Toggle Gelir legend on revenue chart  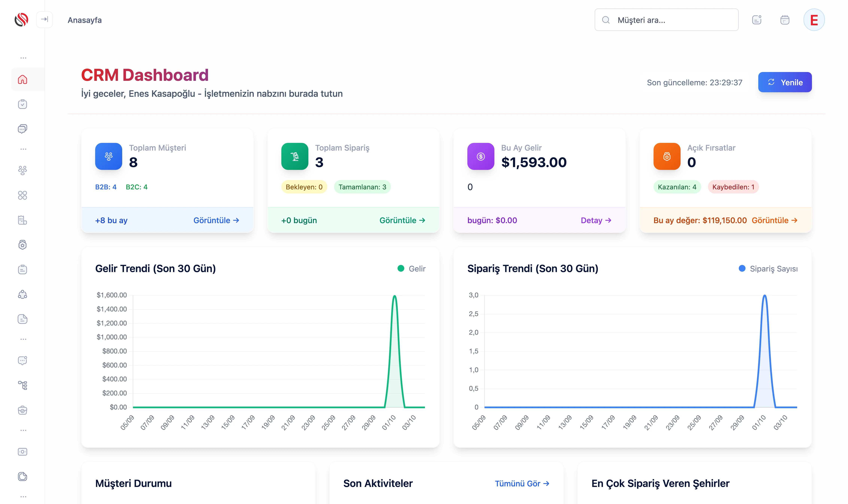[x=411, y=269]
